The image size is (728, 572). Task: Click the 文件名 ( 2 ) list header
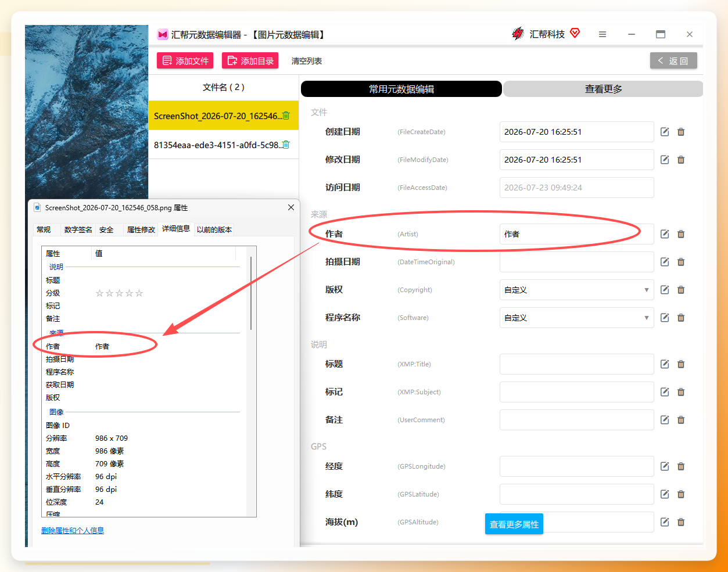pos(224,87)
